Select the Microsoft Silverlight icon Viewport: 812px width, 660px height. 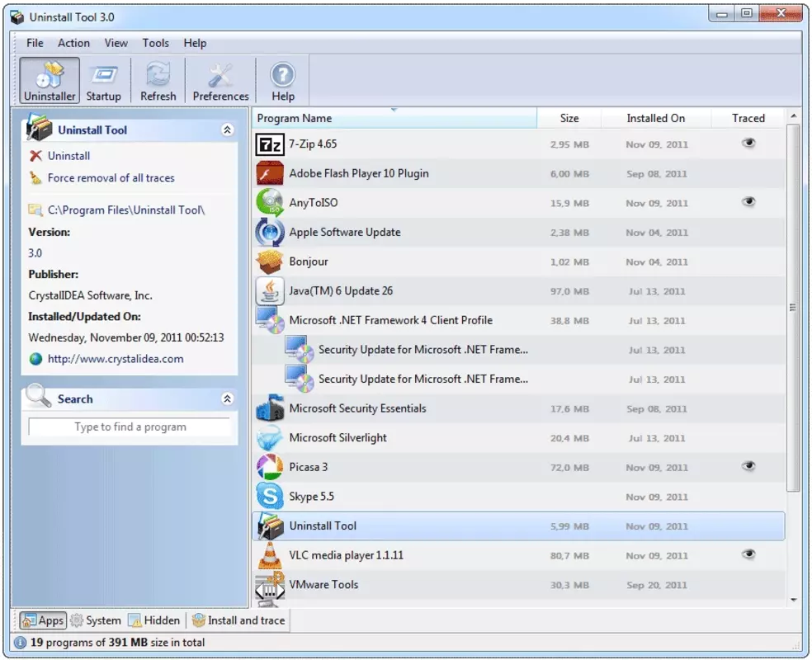(270, 438)
